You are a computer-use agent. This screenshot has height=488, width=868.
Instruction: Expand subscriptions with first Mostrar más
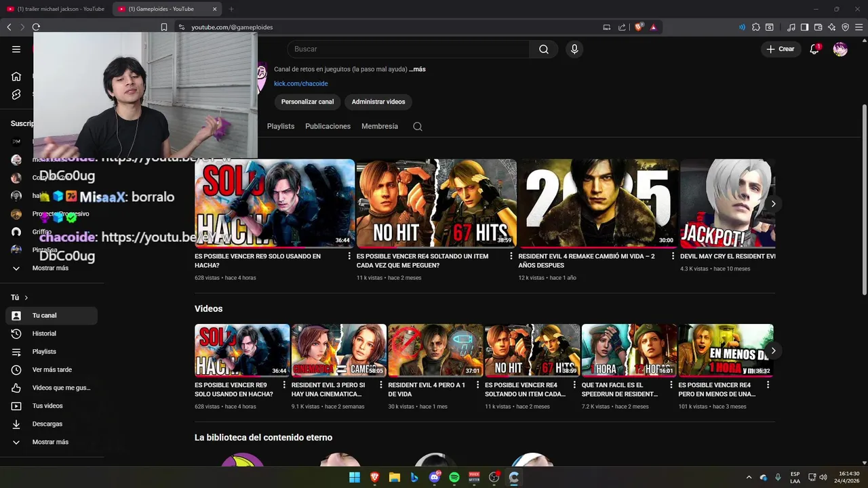tap(52, 268)
